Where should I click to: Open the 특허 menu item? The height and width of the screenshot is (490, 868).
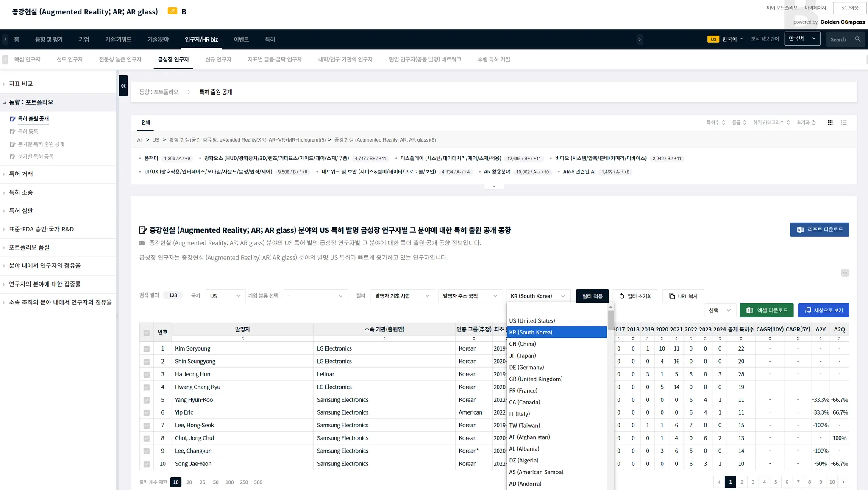coord(270,39)
